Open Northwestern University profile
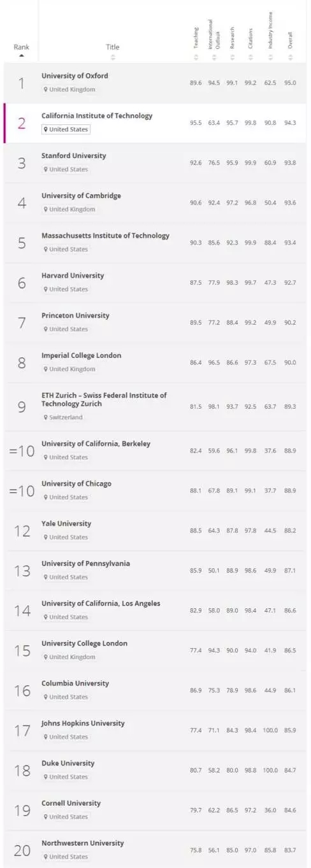Viewport: 311px width, 868px height. click(83, 843)
